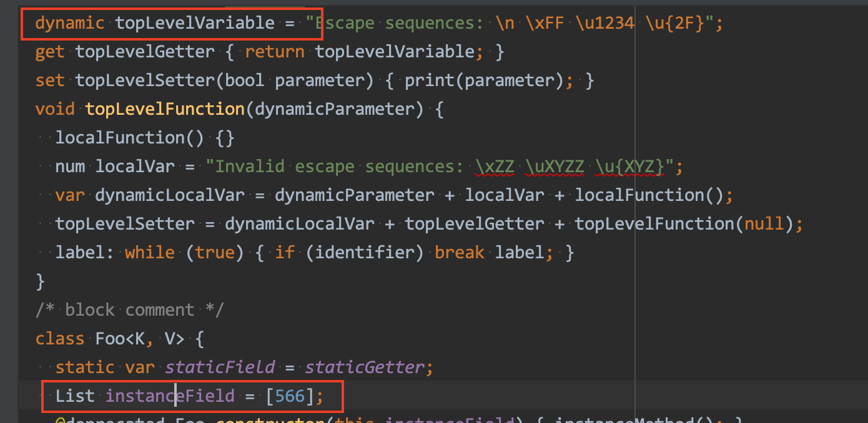The image size is (868, 423).
Task: Click the 'break' keyword
Action: click(x=460, y=252)
